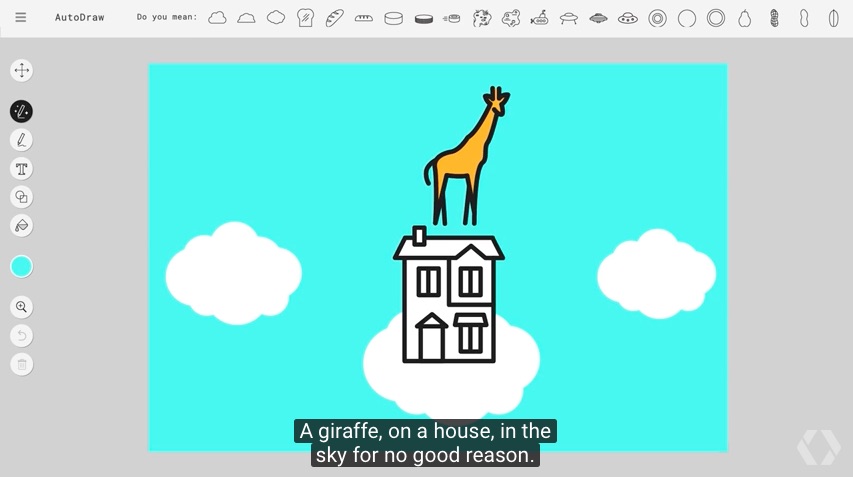Activate the AutoDraw magic pencil tool
Viewport: 853px width, 477px height.
[x=21, y=111]
